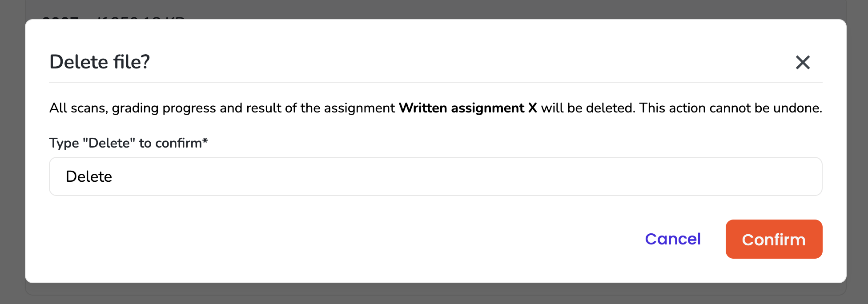The image size is (868, 304).
Task: Cancel the file deletion
Action: [x=673, y=239]
